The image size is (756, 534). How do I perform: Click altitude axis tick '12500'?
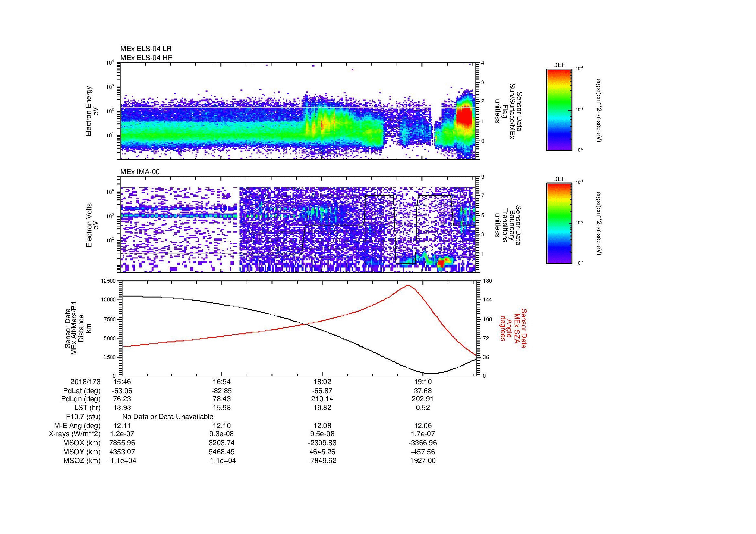(109, 281)
